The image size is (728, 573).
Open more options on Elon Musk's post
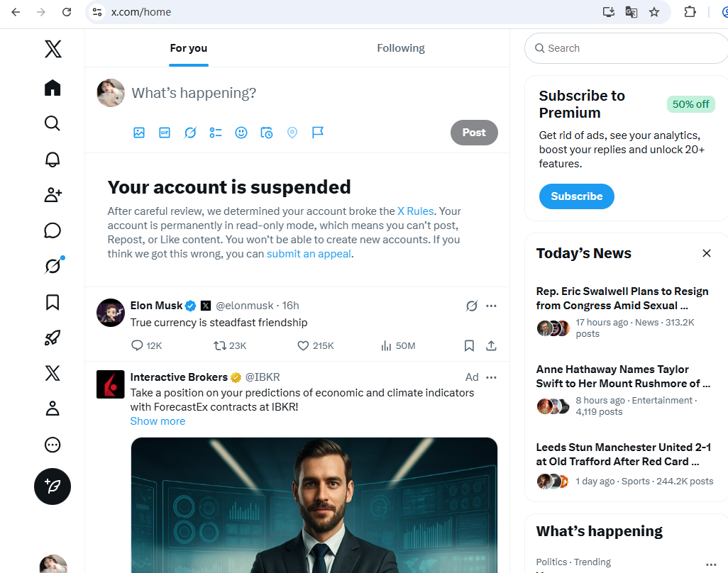[491, 306]
